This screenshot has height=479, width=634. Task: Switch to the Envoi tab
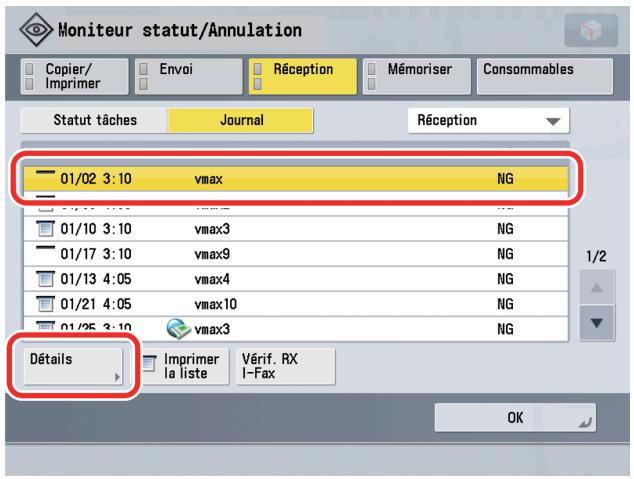click(188, 76)
